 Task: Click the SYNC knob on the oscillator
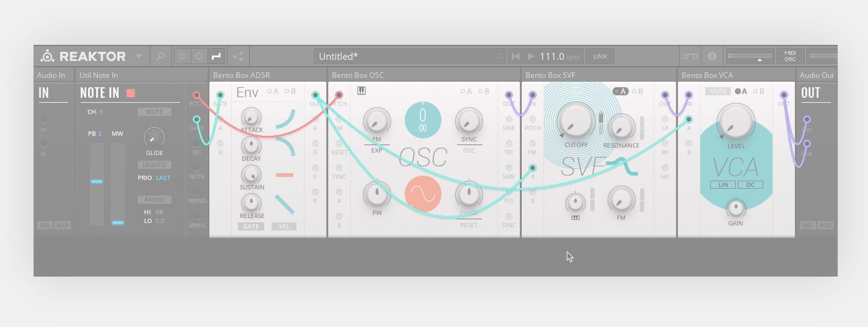click(469, 121)
